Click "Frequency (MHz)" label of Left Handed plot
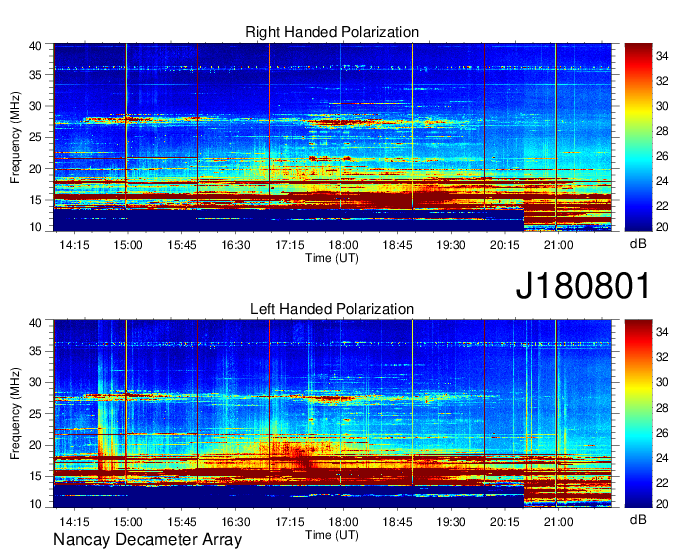680x552 pixels. click(15, 414)
